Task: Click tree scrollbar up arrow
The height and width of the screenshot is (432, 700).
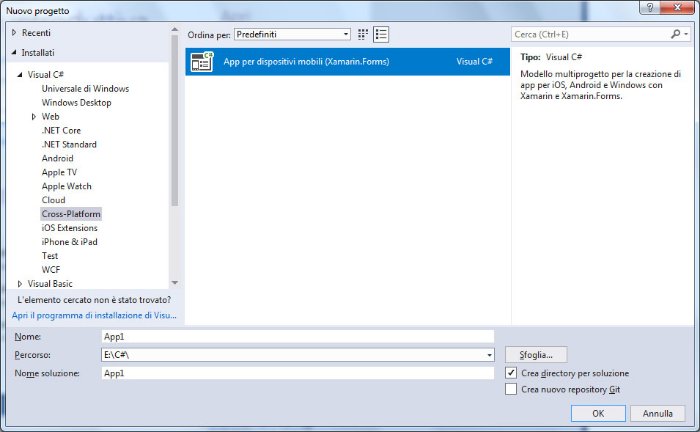Action: (175, 29)
